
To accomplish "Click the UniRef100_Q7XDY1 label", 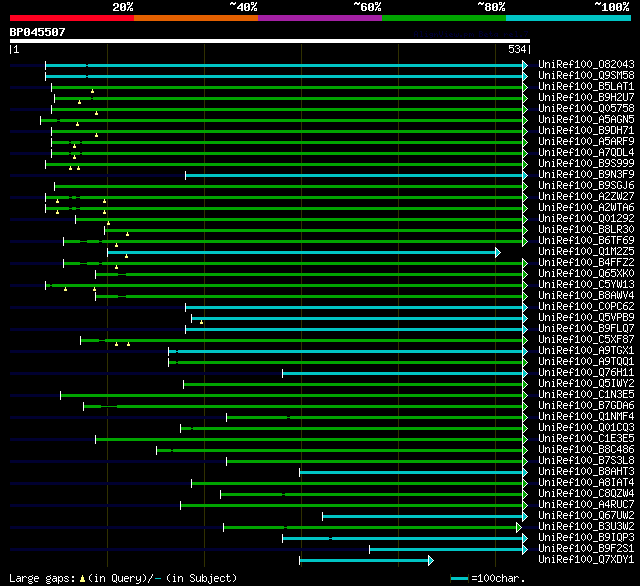I will click(x=586, y=560).
